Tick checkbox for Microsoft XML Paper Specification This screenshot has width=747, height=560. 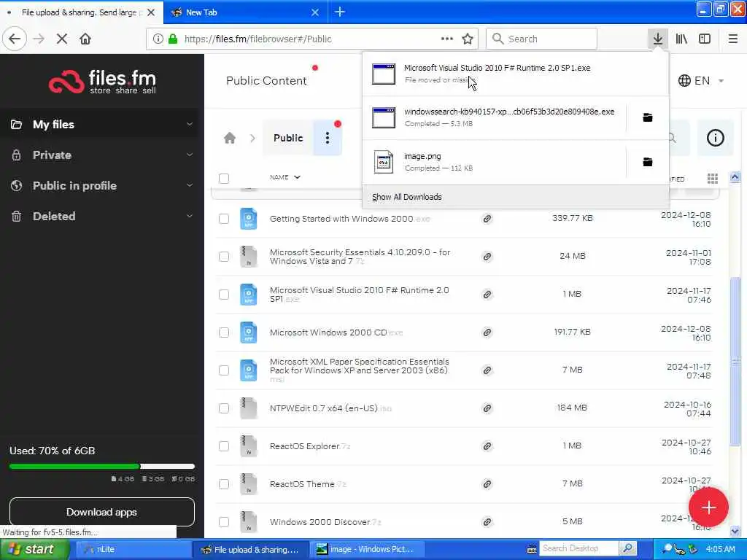pos(224,370)
